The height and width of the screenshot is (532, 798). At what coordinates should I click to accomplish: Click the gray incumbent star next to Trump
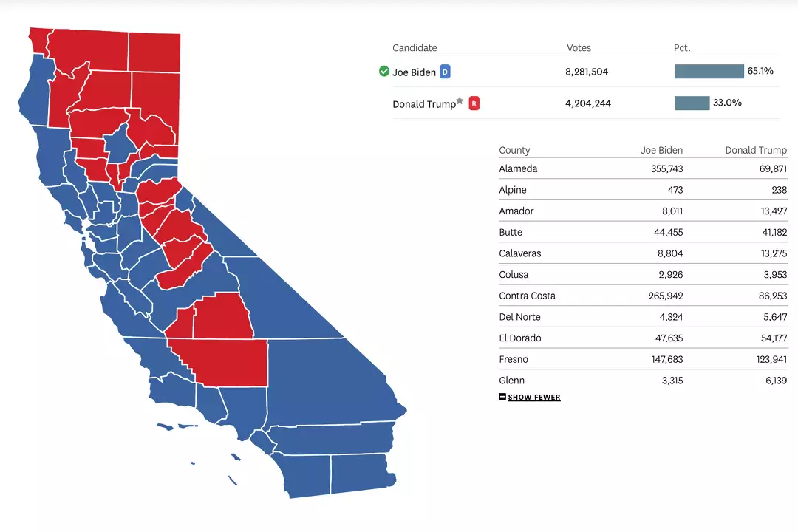[460, 100]
